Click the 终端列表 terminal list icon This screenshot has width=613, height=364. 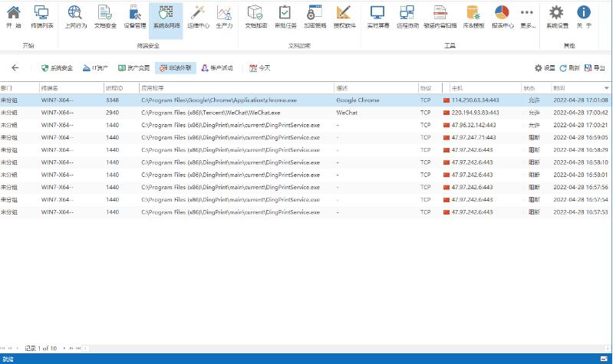pyautogui.click(x=42, y=16)
